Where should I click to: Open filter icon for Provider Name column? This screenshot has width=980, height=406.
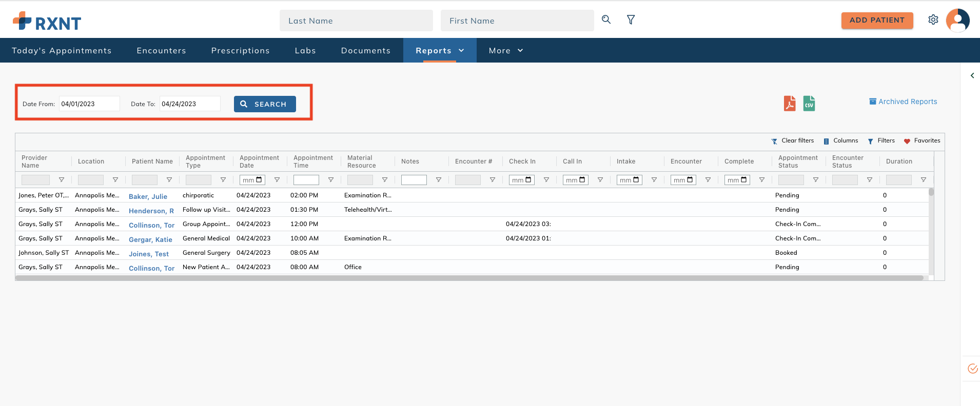62,180
